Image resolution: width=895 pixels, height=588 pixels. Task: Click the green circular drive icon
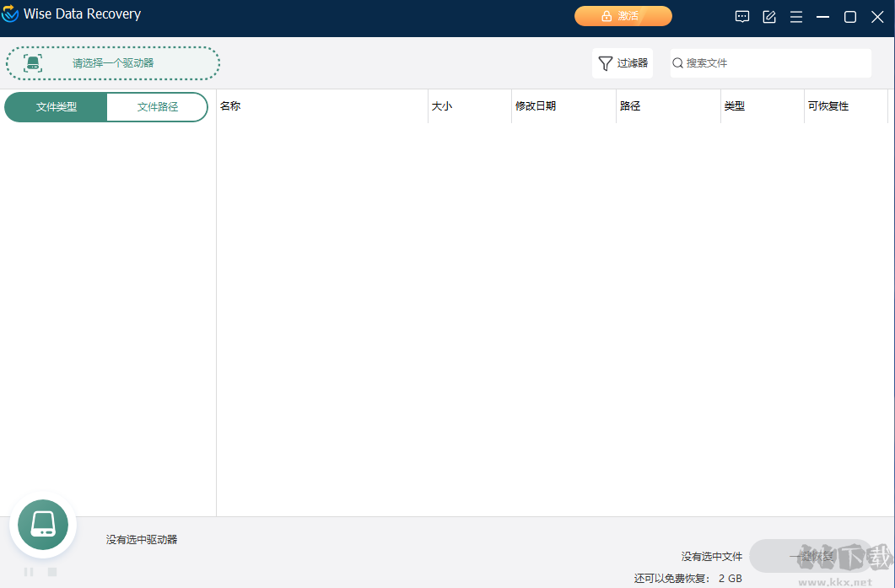[x=42, y=524]
